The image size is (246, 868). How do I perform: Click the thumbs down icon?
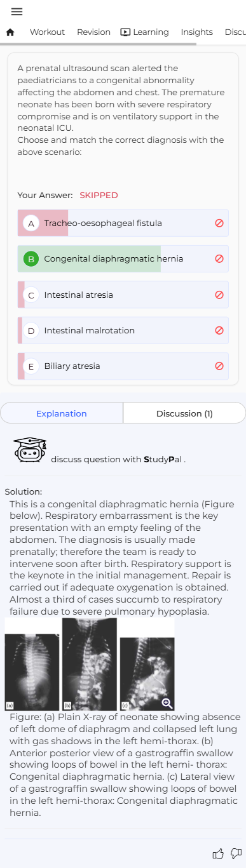[236, 853]
